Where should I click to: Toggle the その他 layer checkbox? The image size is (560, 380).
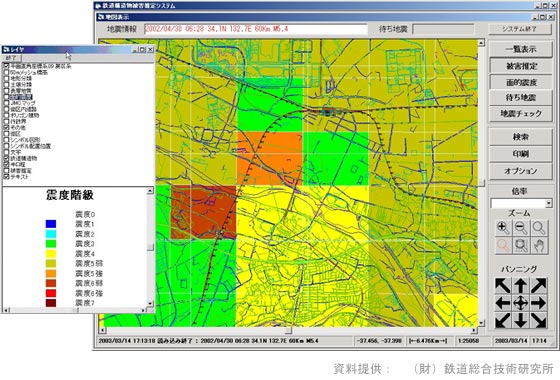pyautogui.click(x=6, y=128)
